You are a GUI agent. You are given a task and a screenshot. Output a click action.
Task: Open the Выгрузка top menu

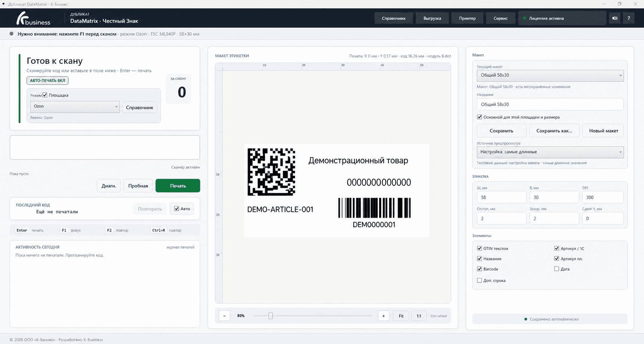(x=432, y=18)
